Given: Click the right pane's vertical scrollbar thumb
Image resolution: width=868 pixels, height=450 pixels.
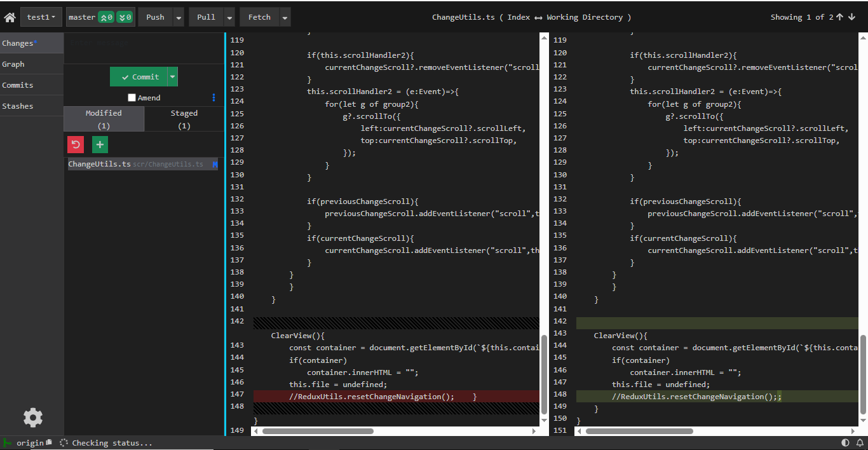Looking at the screenshot, I should point(864,376).
